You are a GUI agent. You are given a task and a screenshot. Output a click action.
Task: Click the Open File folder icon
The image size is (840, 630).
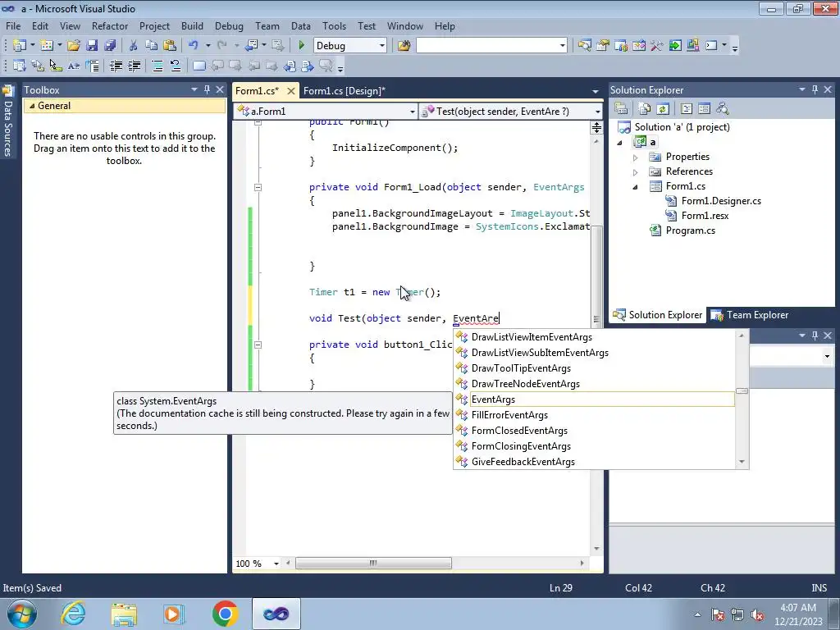74,46
